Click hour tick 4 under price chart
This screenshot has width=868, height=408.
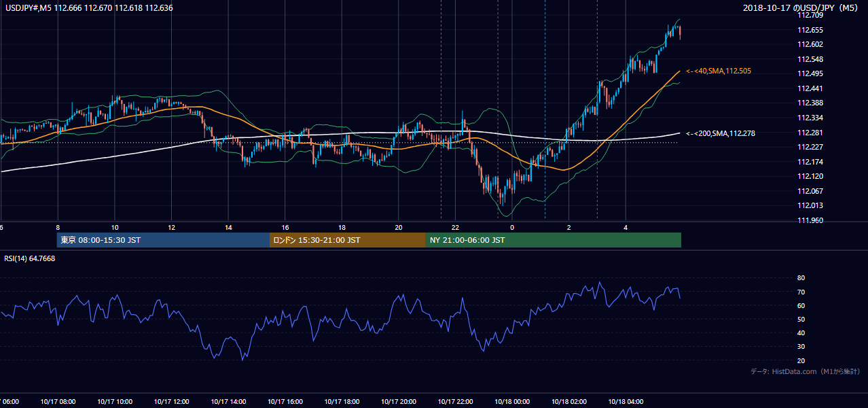tap(626, 228)
